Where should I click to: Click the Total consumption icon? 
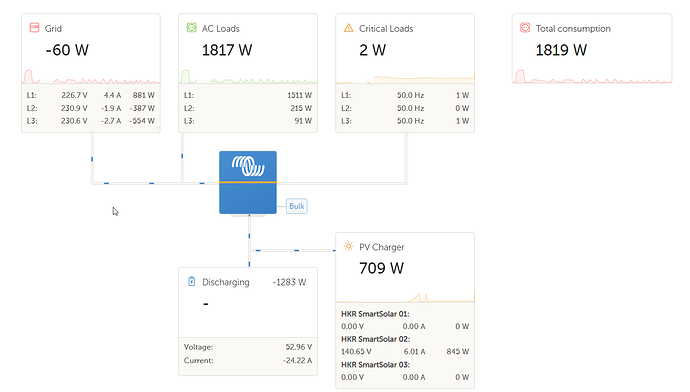coord(525,28)
